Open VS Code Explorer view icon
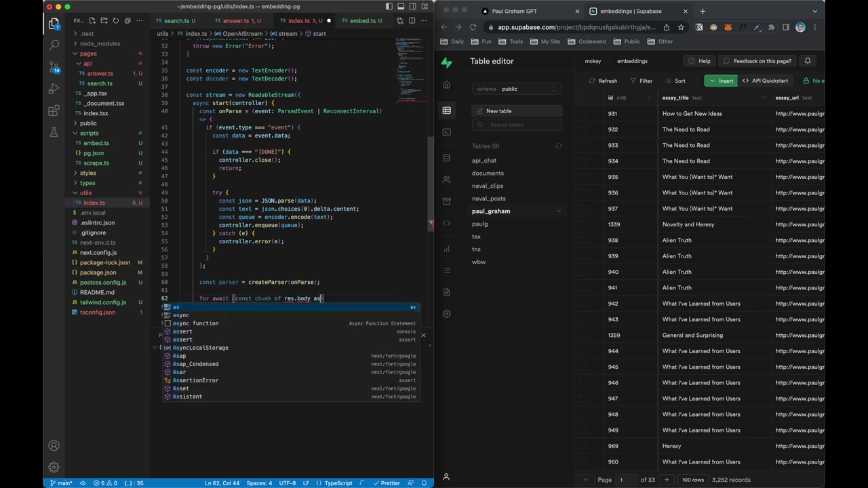Screen dimensions: 868x488 pos(54,24)
